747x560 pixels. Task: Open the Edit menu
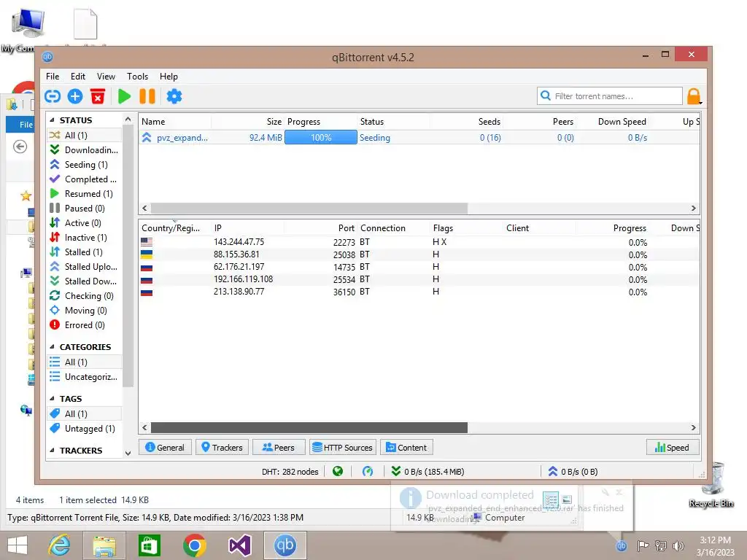pos(77,76)
